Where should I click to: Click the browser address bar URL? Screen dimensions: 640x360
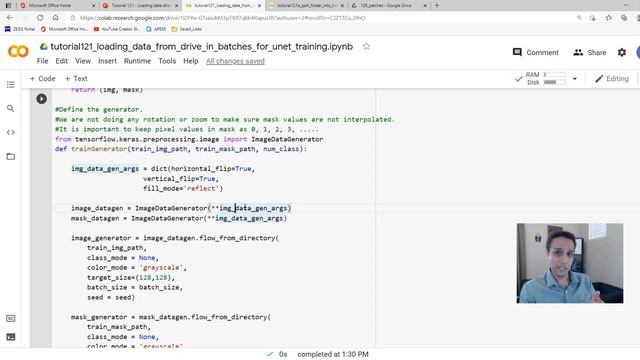pyautogui.click(x=222, y=18)
